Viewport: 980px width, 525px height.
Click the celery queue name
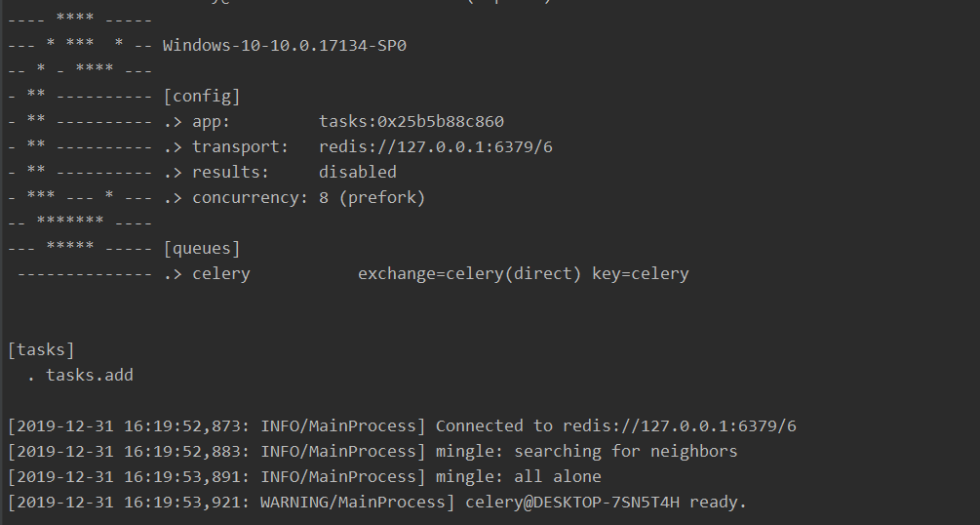pos(221,274)
